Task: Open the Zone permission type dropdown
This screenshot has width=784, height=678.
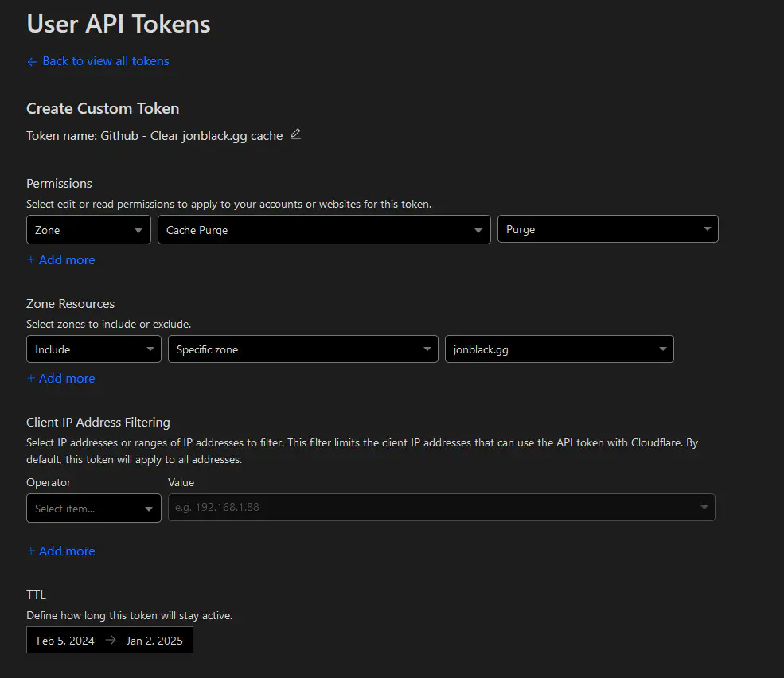Action: [88, 230]
